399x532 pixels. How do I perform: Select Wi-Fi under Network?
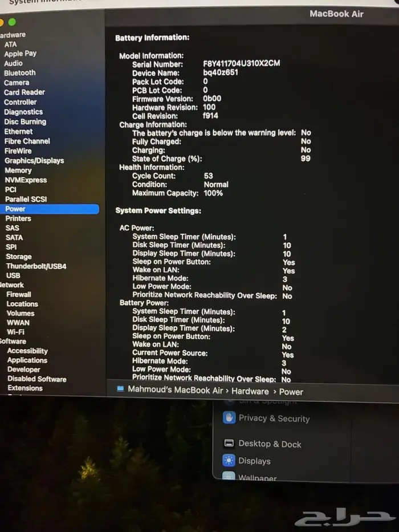(x=15, y=332)
